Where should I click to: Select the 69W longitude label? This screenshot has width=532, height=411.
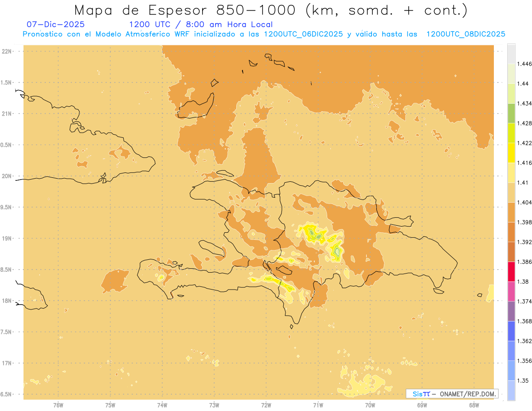(422, 405)
